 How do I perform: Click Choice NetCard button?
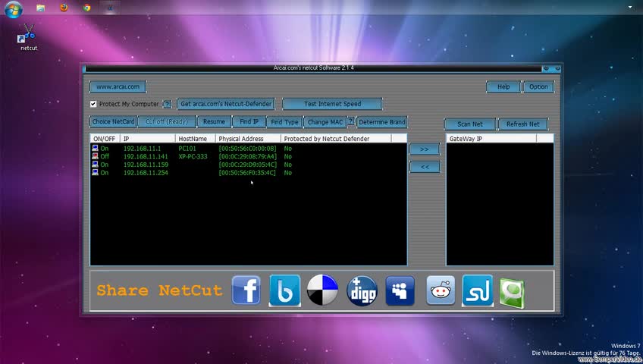(x=113, y=122)
